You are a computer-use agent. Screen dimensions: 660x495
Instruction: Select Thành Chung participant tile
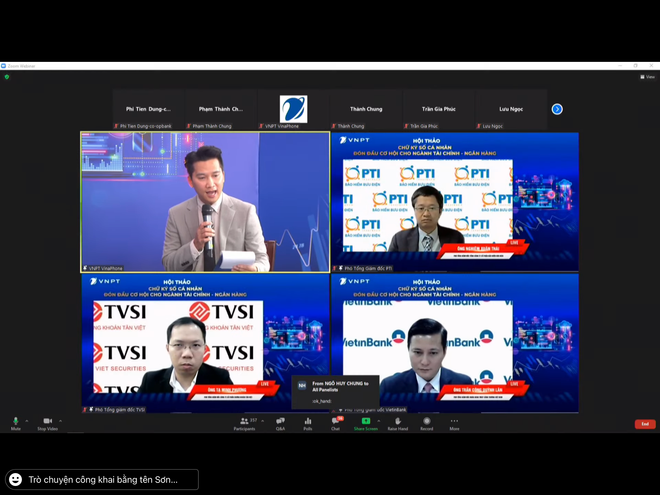coord(365,109)
